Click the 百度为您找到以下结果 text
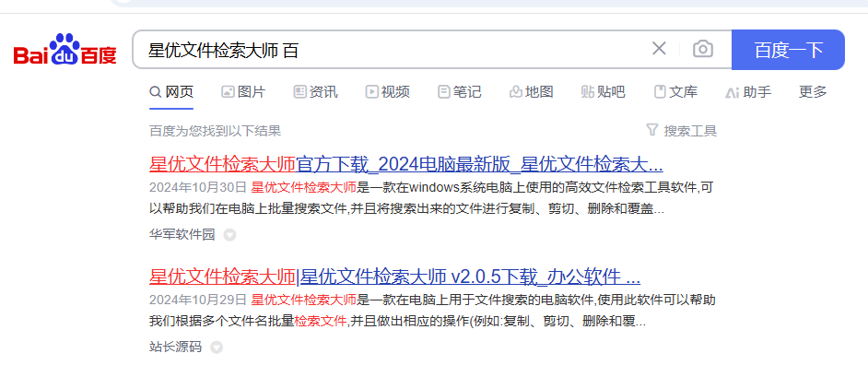 [x=216, y=131]
